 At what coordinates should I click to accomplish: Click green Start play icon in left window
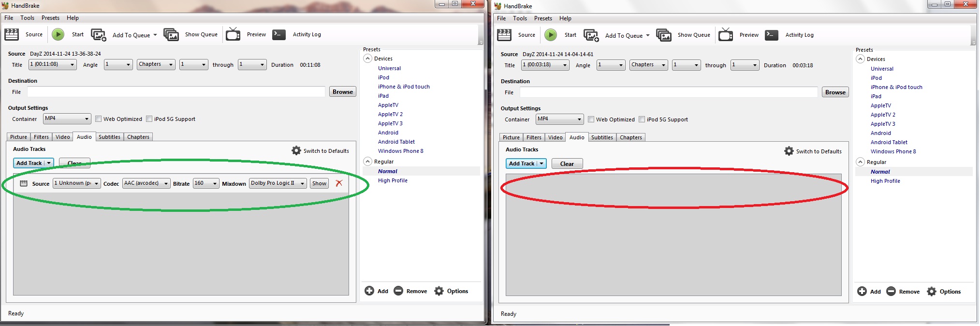[58, 34]
